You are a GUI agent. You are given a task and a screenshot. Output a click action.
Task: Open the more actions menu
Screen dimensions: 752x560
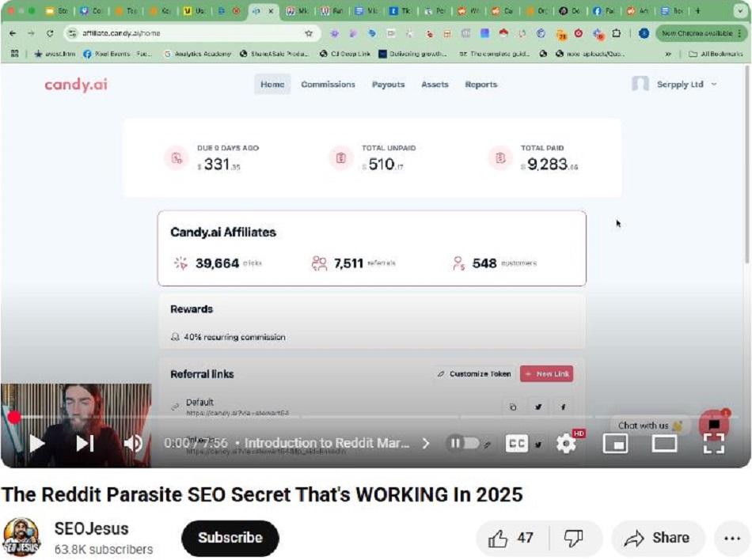click(x=732, y=538)
